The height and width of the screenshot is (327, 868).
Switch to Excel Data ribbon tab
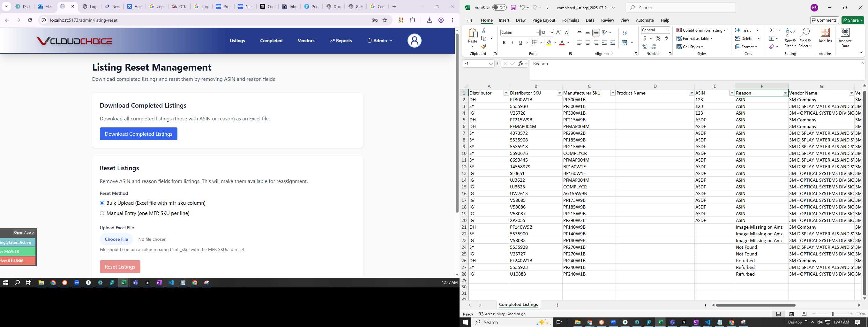[590, 20]
